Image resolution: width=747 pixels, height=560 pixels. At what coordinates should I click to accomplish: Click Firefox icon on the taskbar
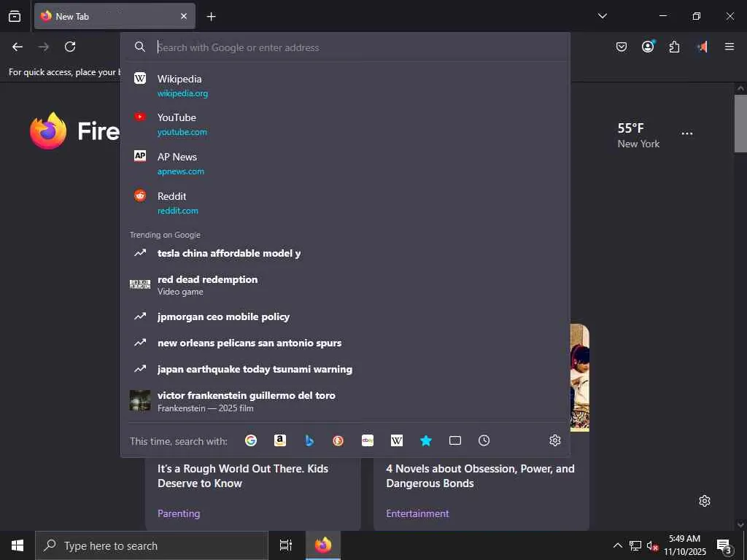tap(323, 545)
